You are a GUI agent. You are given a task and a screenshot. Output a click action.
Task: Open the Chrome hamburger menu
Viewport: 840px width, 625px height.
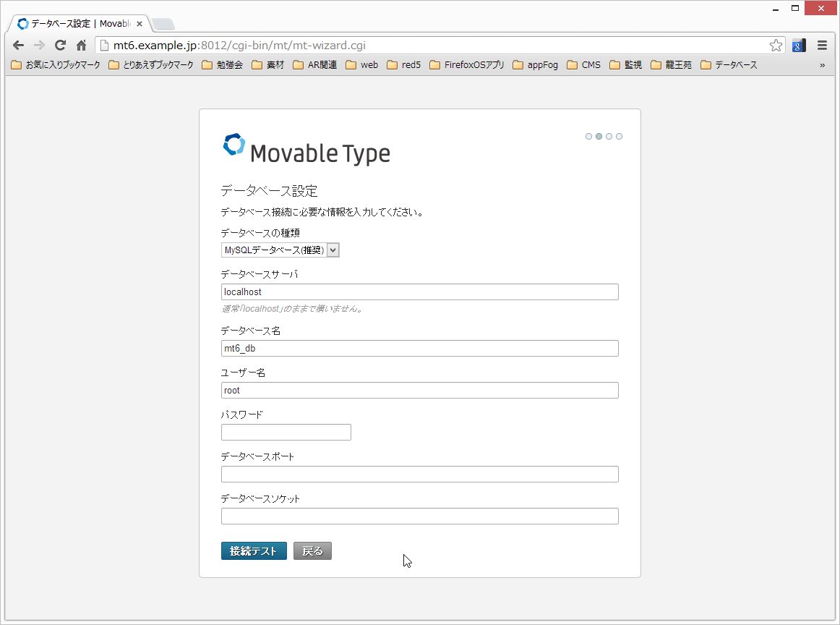tap(823, 46)
